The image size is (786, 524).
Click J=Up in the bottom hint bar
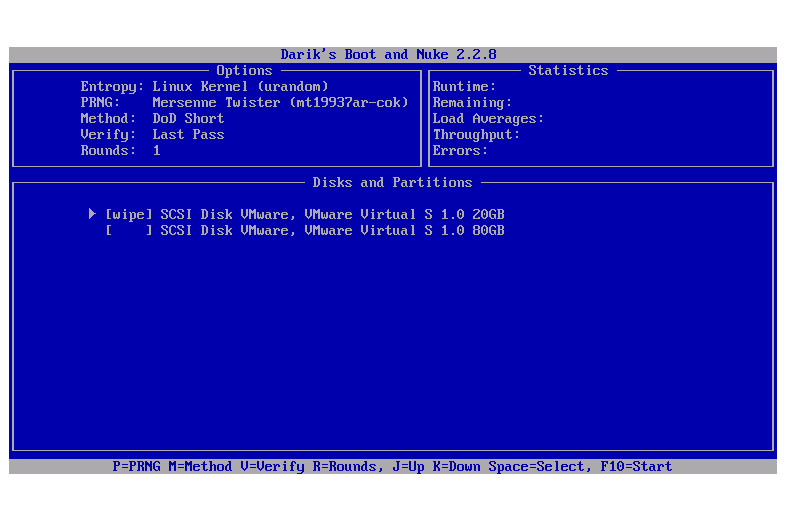pyautogui.click(x=409, y=467)
